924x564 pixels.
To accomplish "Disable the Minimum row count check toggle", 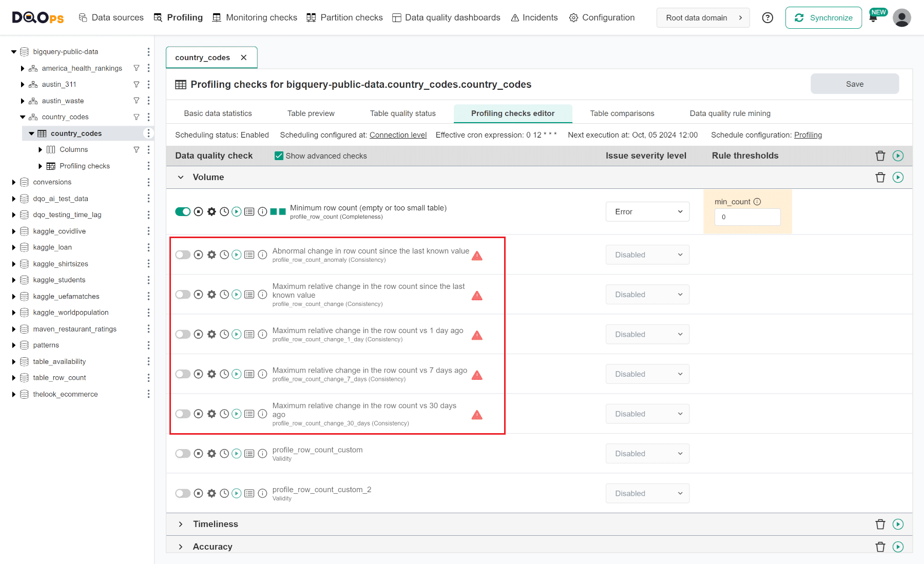I will tap(183, 212).
